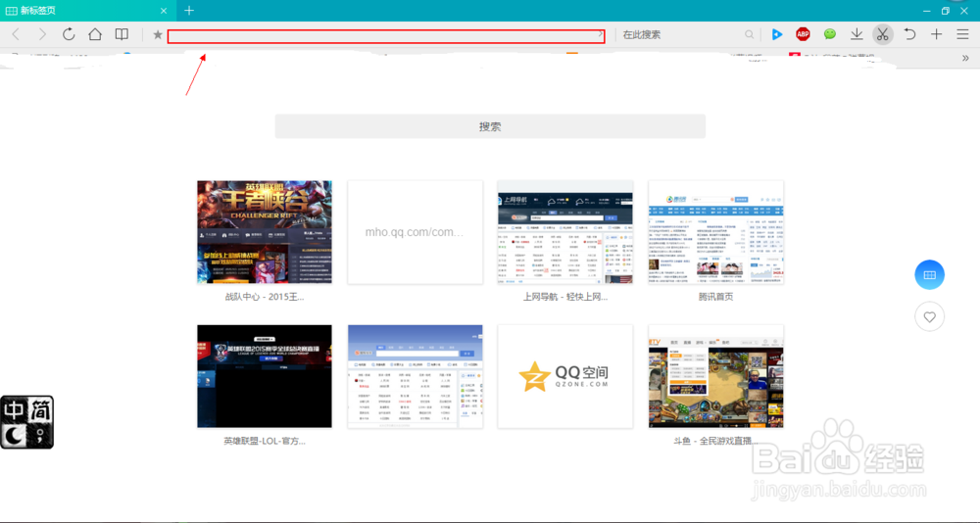The image size is (980, 523).
Task: Toggle the IME punctuation mode
Action: (x=39, y=436)
